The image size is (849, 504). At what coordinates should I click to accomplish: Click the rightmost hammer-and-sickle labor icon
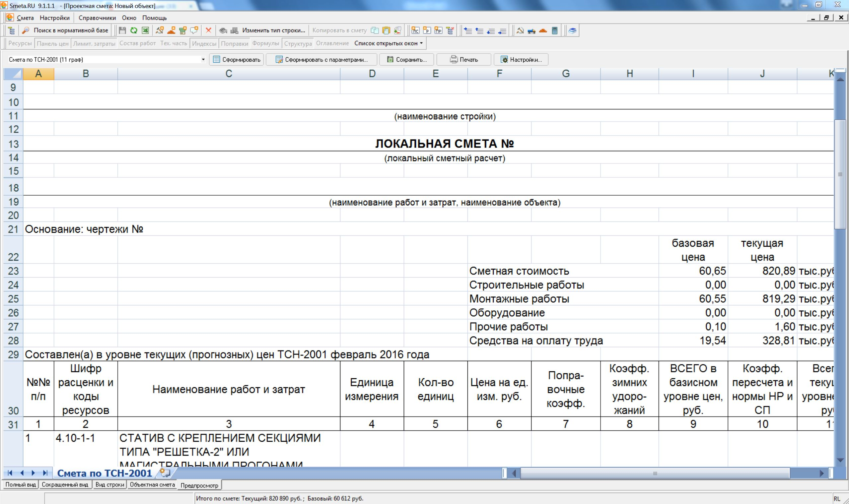[520, 31]
